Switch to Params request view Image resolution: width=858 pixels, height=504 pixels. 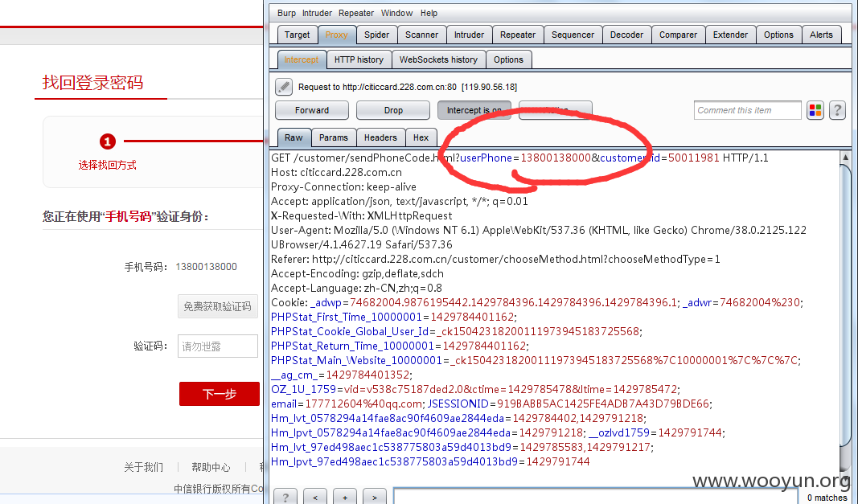point(333,138)
